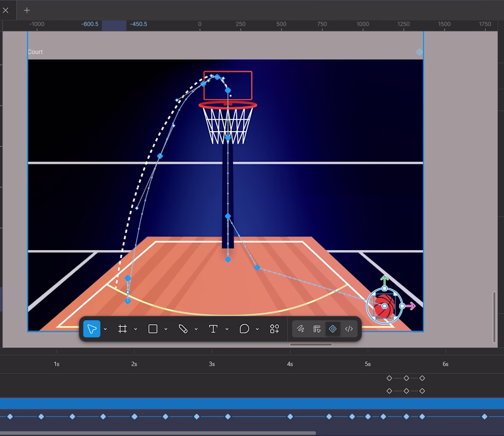
Task: Open the Actions components icon
Action: pos(274,329)
